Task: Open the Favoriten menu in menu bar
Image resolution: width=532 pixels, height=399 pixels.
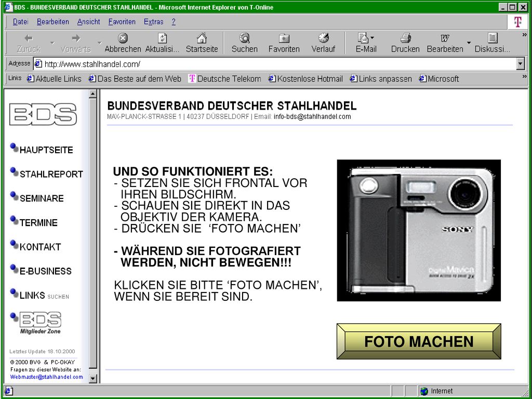Action: click(122, 22)
